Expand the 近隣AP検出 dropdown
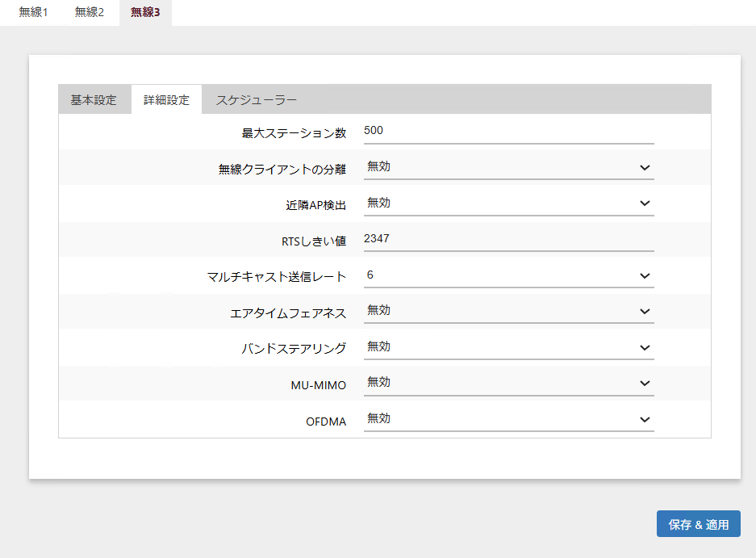The image size is (756, 558). pos(508,203)
